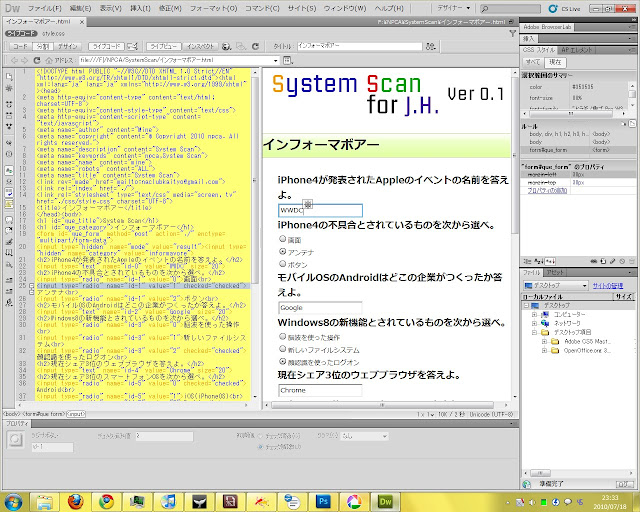Click the Google text field
The height and width of the screenshot is (512, 640).
click(320, 307)
